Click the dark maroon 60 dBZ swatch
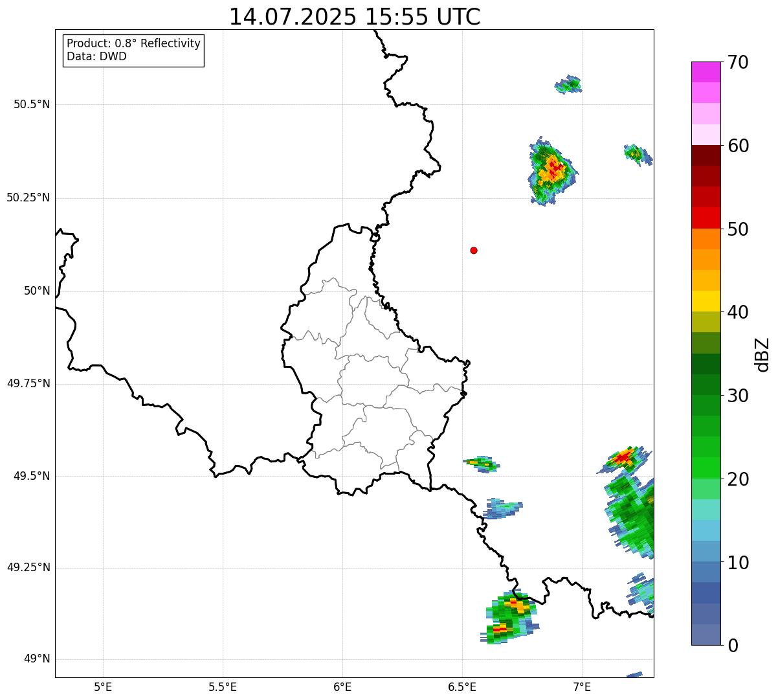Viewport: 778px width, 700px height. click(706, 155)
